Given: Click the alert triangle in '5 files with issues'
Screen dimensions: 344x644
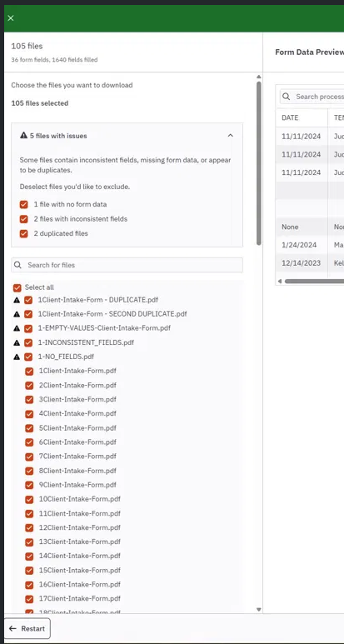Looking at the screenshot, I should pos(24,136).
